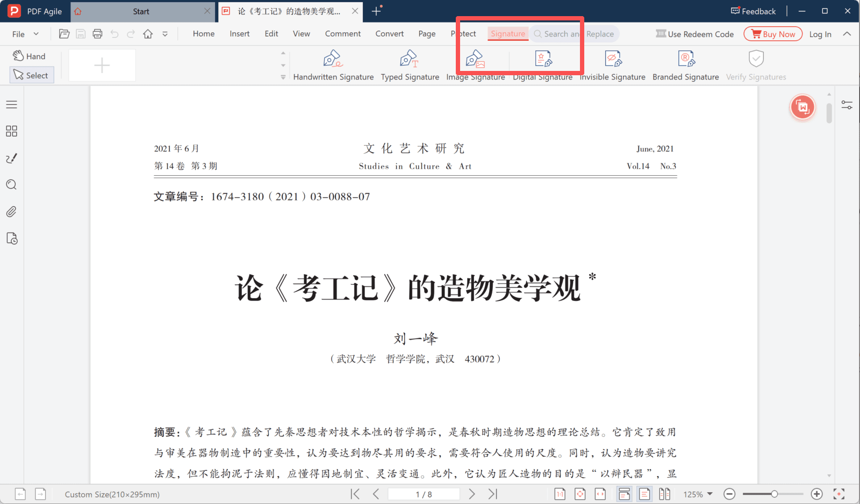Activate the Select tool

[32, 75]
